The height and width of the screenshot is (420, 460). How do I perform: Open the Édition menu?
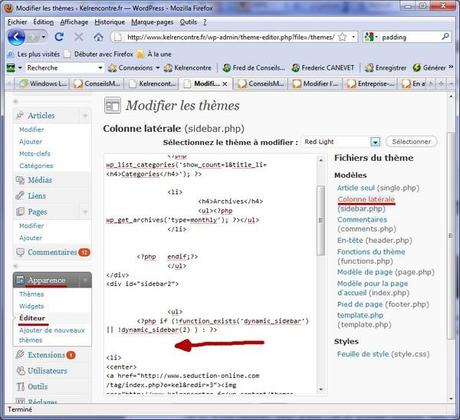coord(43,22)
